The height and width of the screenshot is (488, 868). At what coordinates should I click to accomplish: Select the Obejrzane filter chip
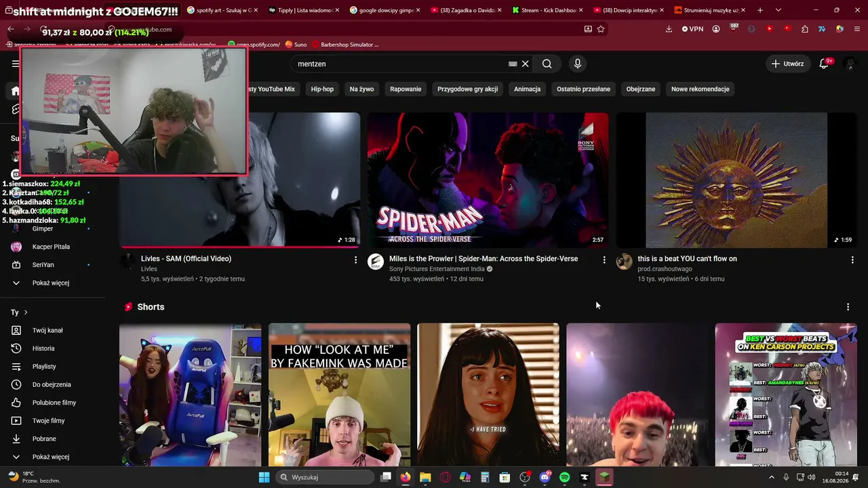point(641,89)
